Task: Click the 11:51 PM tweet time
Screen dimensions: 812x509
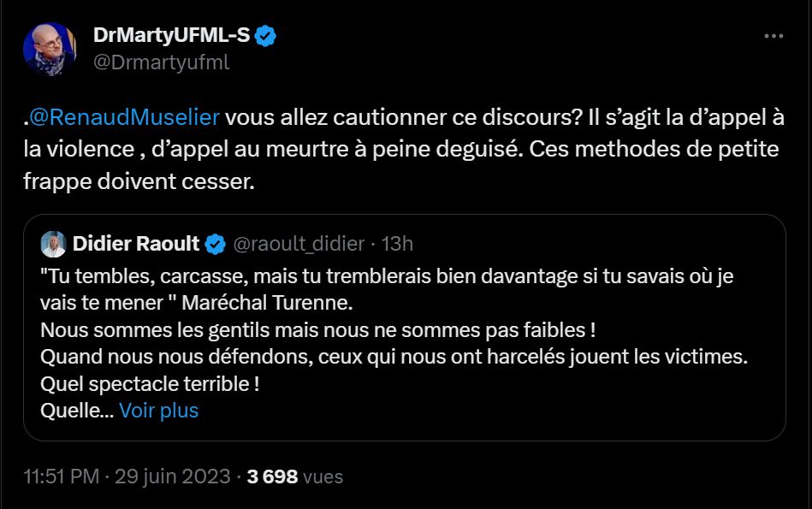Action: tap(61, 476)
